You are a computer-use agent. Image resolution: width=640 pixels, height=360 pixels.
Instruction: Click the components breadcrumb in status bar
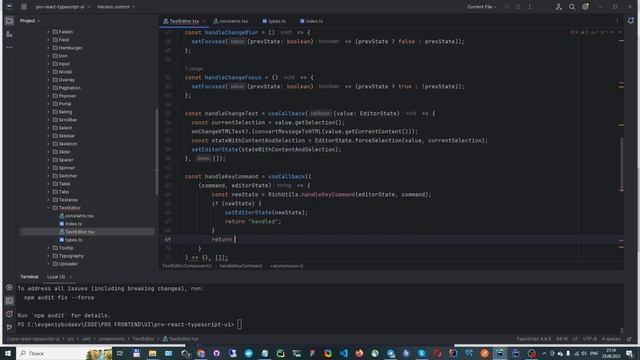[111, 339]
